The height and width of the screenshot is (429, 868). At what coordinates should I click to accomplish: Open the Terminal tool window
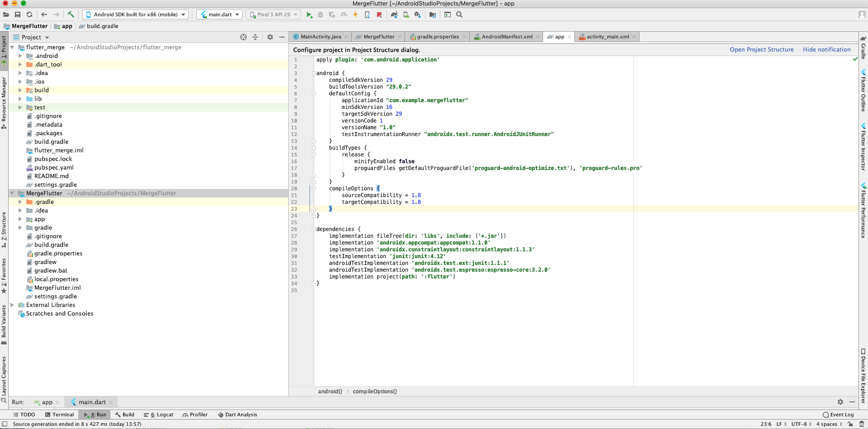59,415
